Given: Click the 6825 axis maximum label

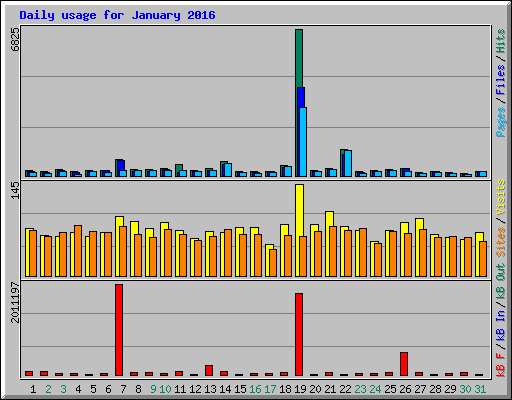Looking at the screenshot, I should [15, 40].
